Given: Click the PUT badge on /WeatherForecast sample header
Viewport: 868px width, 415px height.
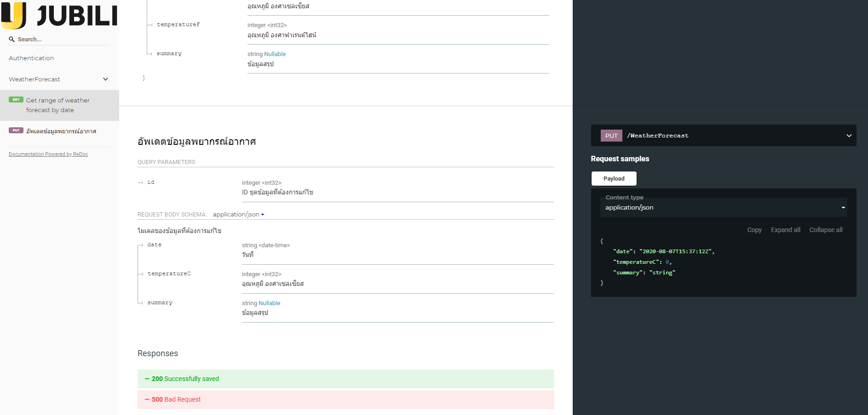Looking at the screenshot, I should [611, 135].
